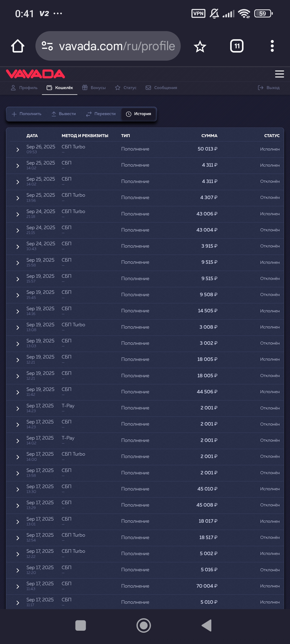Expand the 43 006 ₽ СБП Turbo row
The image size is (290, 644).
18,214
